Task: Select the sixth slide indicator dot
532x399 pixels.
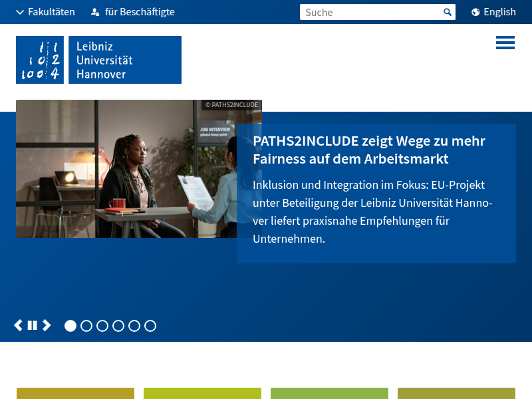Action: click(150, 326)
